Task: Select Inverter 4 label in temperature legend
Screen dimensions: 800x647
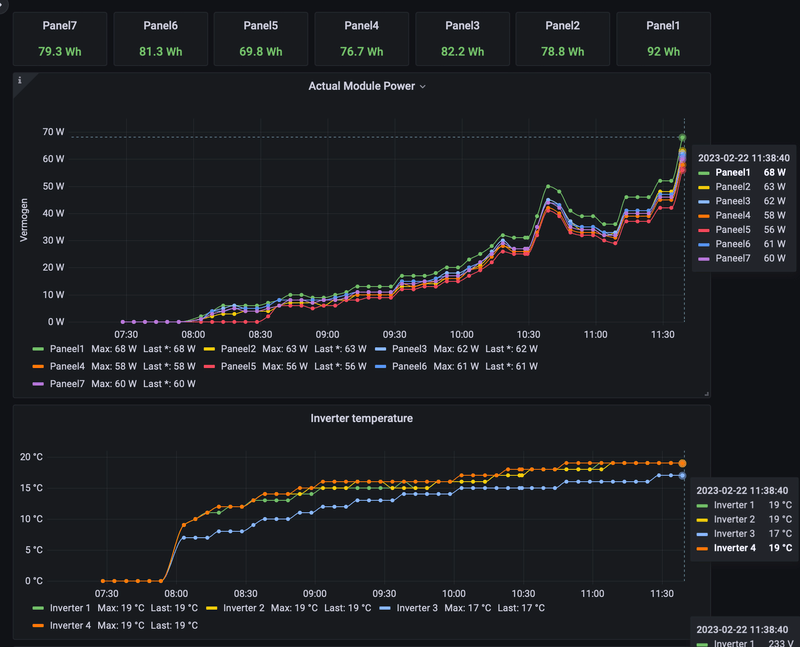Action: coord(72,625)
